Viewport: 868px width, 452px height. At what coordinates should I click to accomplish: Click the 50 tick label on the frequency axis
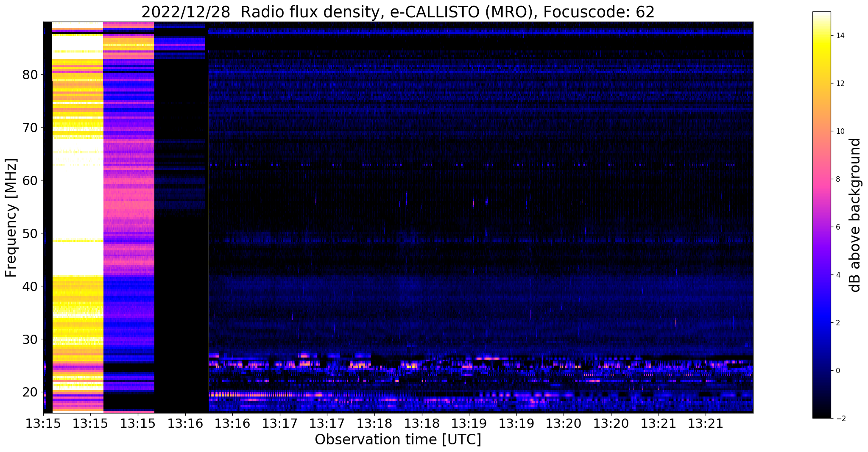(30, 233)
